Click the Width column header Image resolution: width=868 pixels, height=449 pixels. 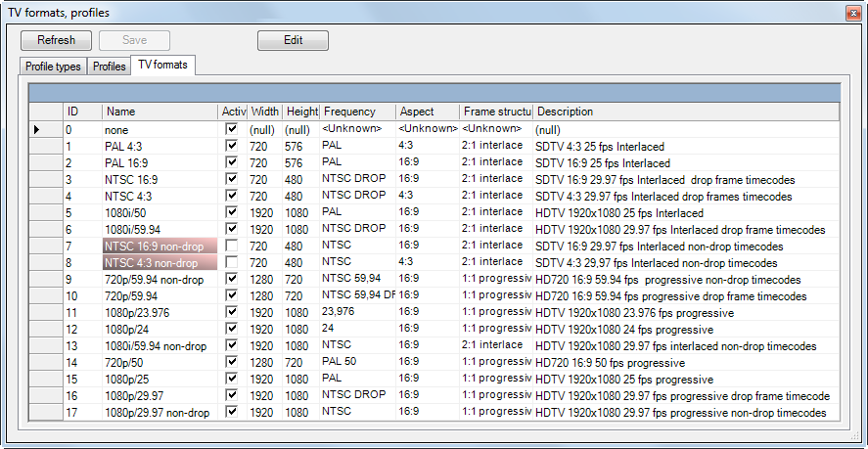point(264,112)
